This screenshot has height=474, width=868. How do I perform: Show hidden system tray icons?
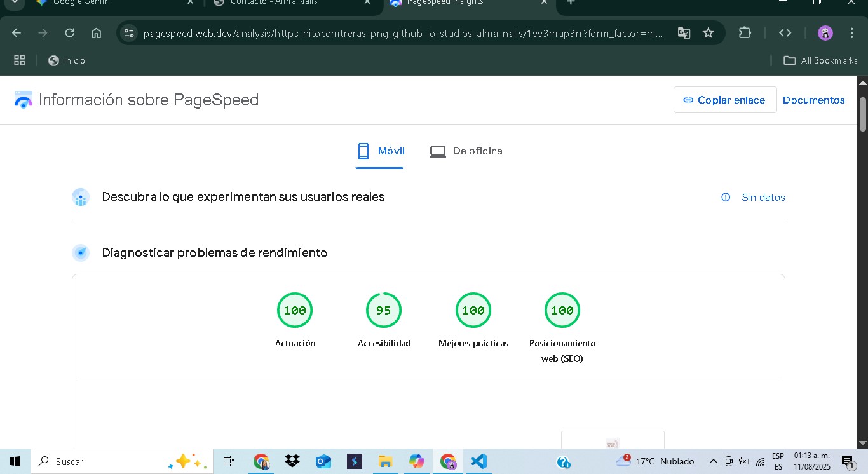(714, 462)
